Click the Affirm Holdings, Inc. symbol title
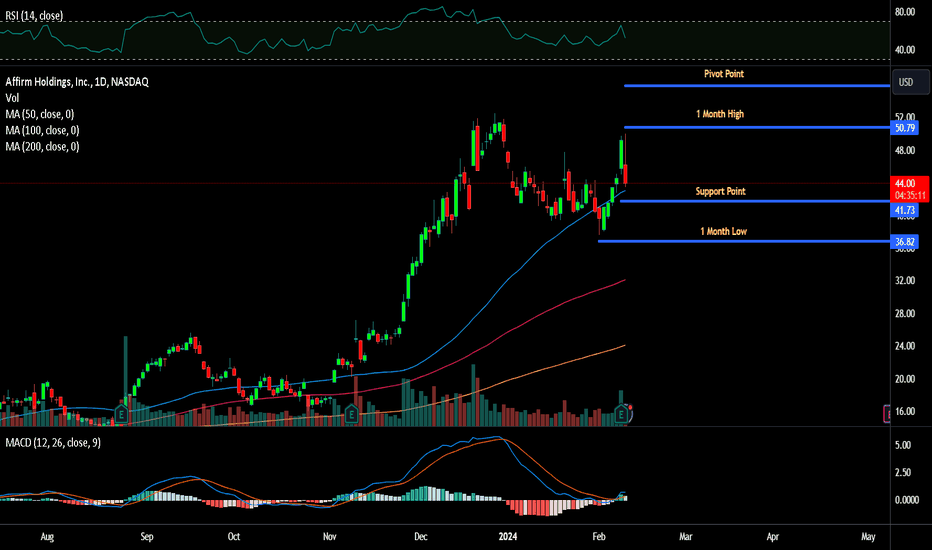This screenshot has height=550, width=932. [77, 82]
